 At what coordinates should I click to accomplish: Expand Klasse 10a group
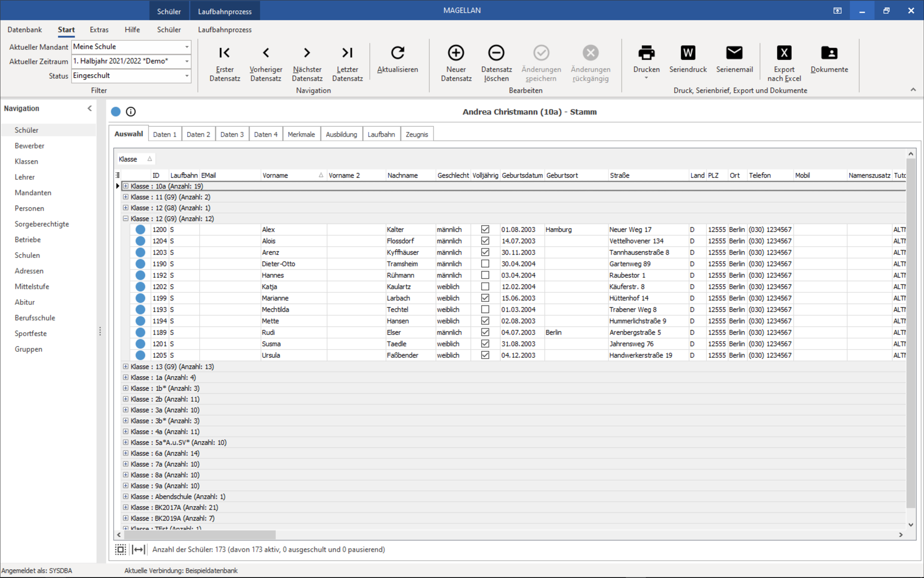pos(125,186)
